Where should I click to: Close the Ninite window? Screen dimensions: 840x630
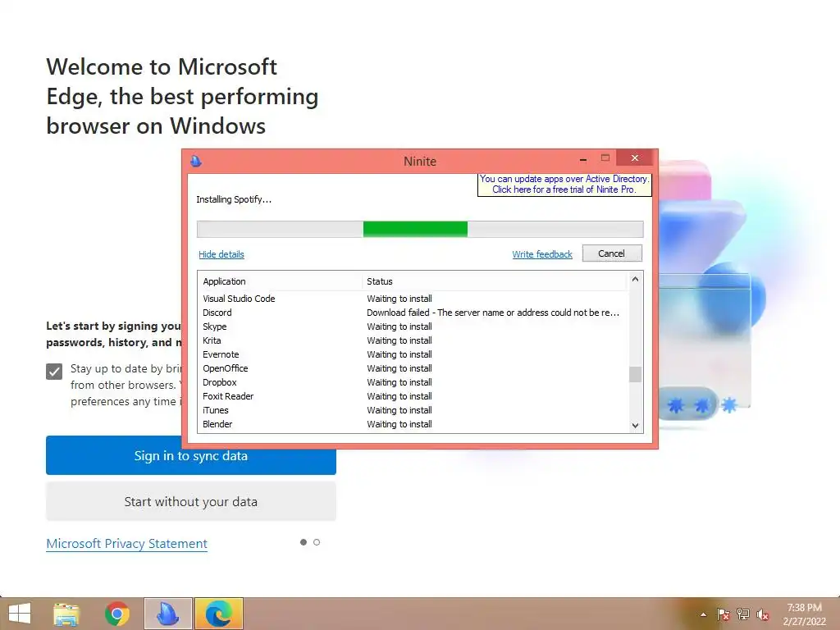[635, 158]
